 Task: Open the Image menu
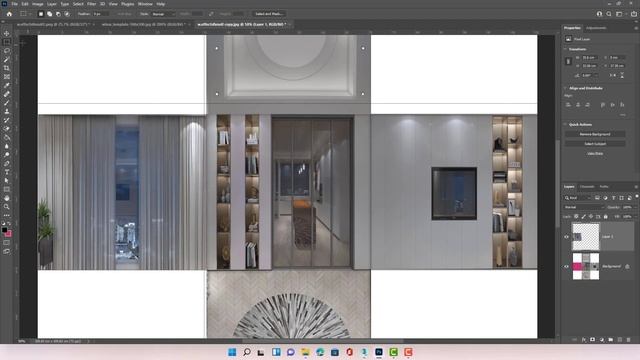tap(38, 4)
